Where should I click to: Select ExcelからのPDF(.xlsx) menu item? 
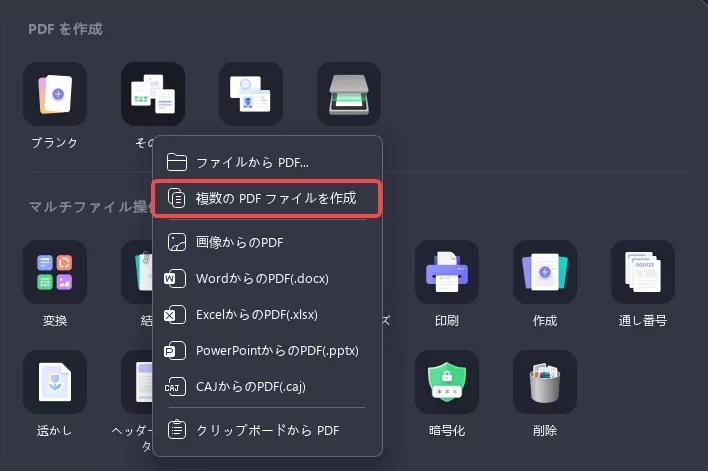point(267,314)
